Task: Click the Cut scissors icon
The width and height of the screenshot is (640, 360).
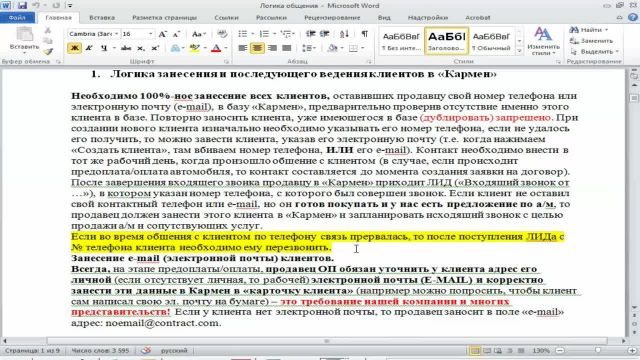Action: point(48,31)
